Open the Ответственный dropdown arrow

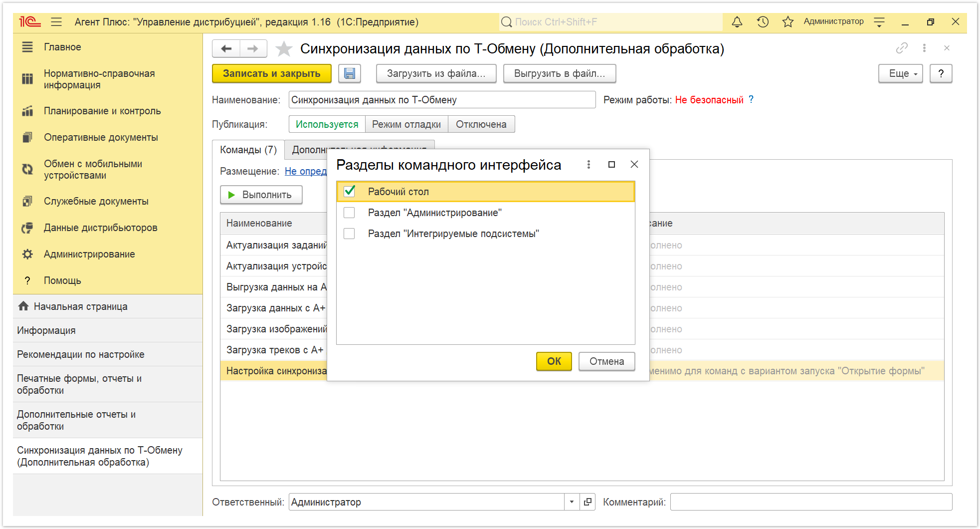(572, 502)
